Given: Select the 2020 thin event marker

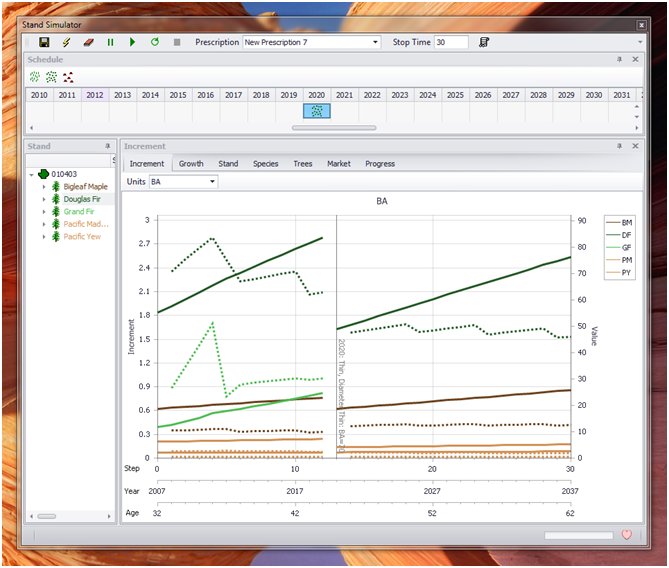Looking at the screenshot, I should (x=317, y=111).
